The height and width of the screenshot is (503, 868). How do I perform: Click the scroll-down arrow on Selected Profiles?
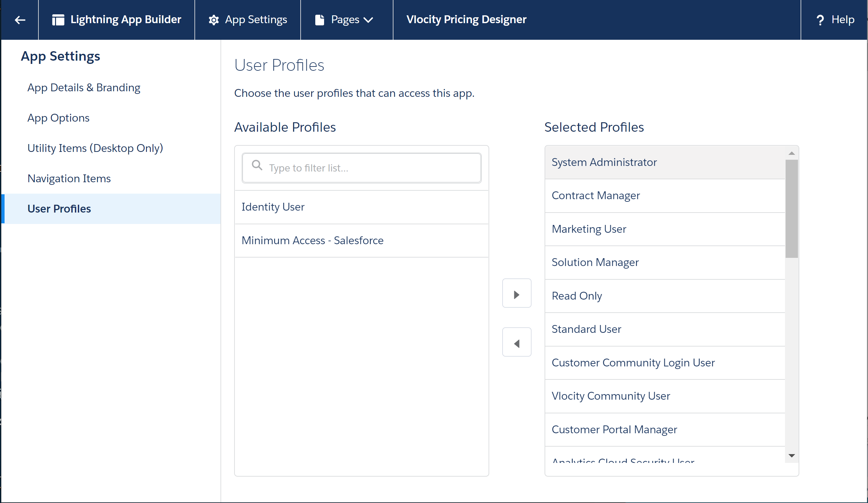coord(791,455)
